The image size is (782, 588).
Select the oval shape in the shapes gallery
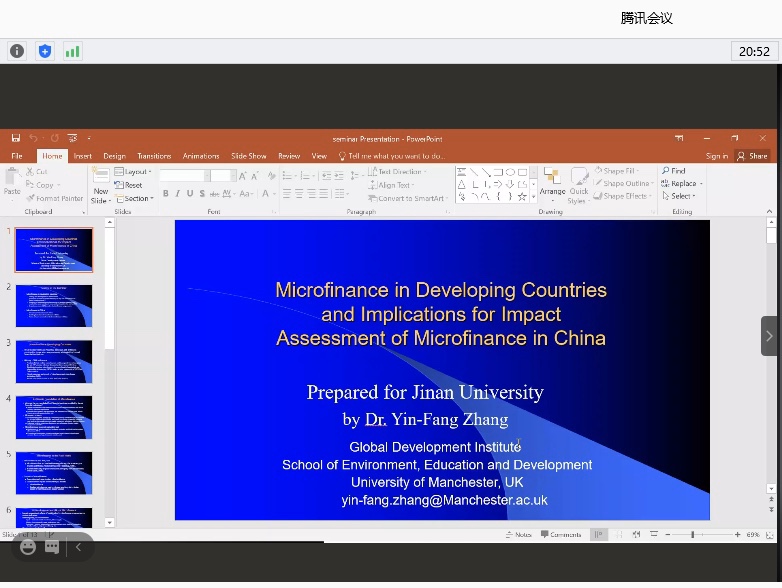(x=510, y=172)
